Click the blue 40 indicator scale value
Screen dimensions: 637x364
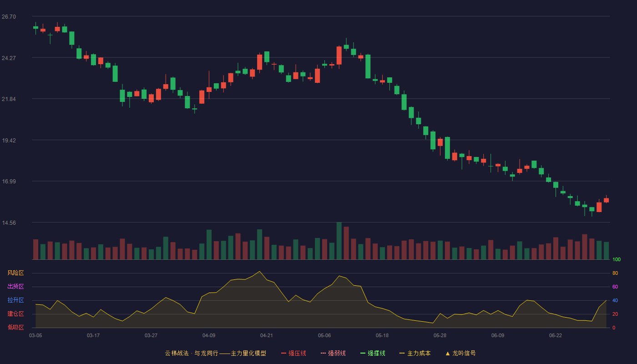pyautogui.click(x=615, y=301)
